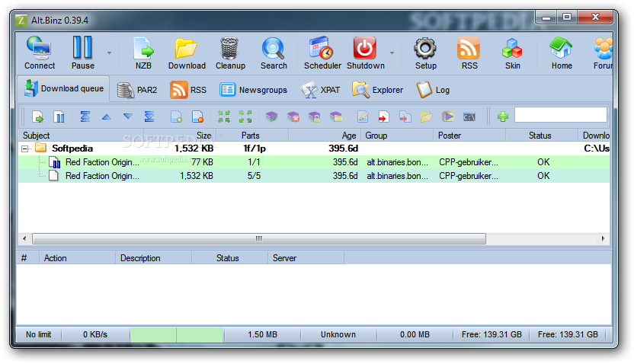This screenshot has width=634, height=364.
Task: Click the pencil edit icon
Action: click(363, 117)
